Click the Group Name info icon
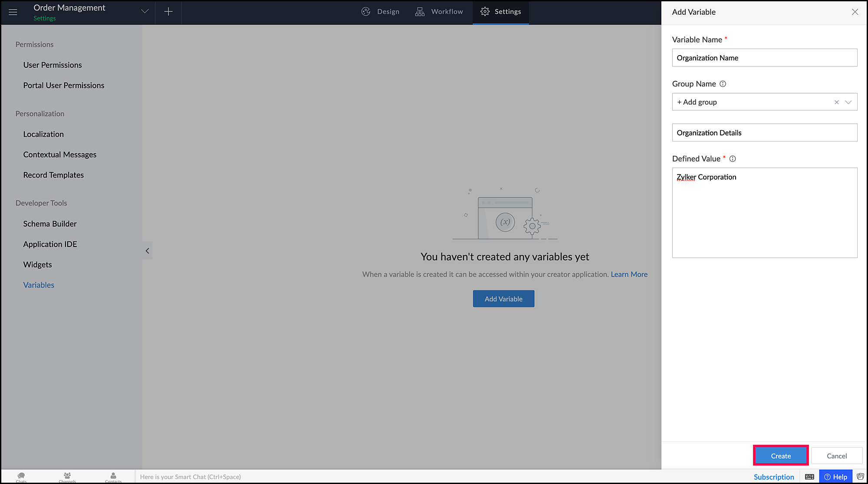 coord(723,84)
